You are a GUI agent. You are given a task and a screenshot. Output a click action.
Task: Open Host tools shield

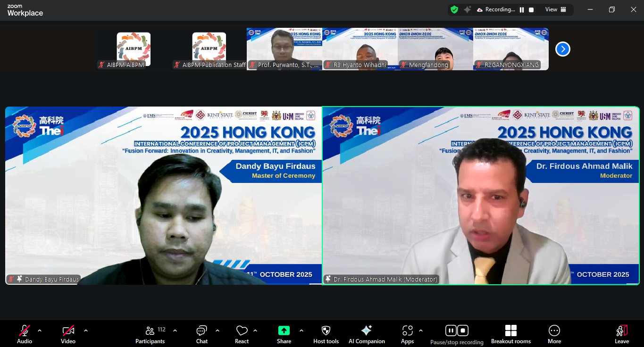pyautogui.click(x=326, y=334)
